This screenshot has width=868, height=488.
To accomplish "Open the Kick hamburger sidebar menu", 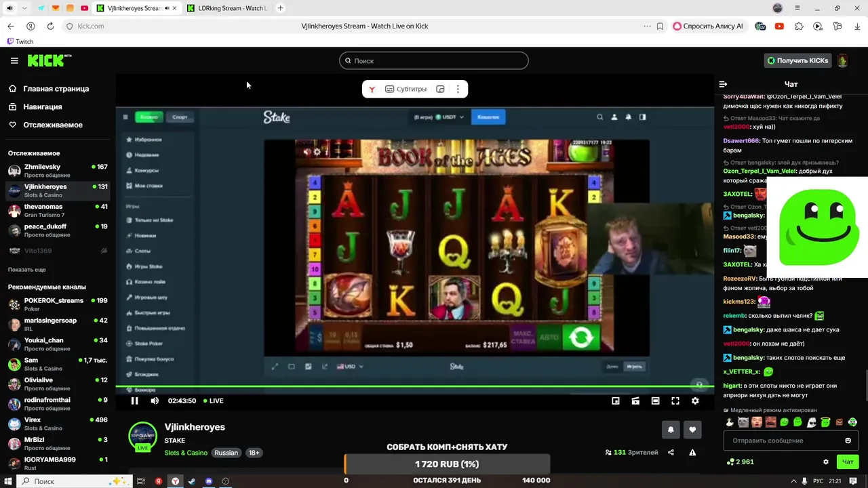I will pyautogui.click(x=14, y=61).
